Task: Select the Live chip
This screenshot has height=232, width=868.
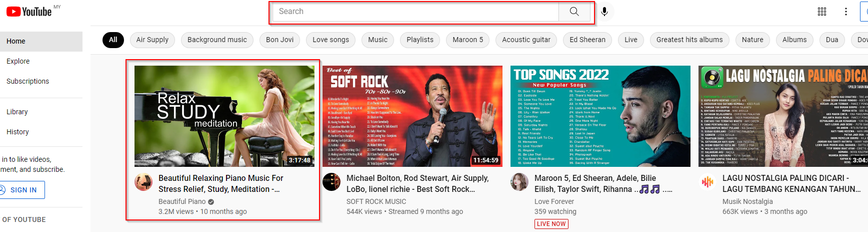Action: click(x=631, y=40)
